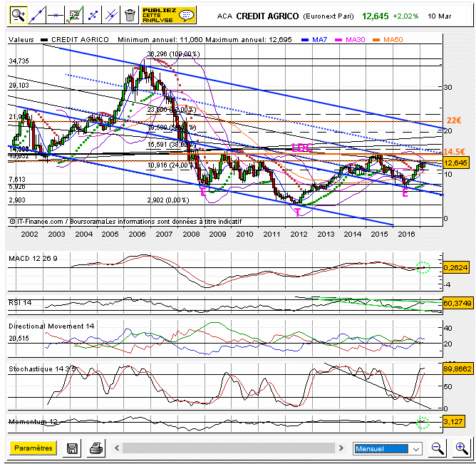Select the parallel channel line tool

pyautogui.click(x=111, y=15)
